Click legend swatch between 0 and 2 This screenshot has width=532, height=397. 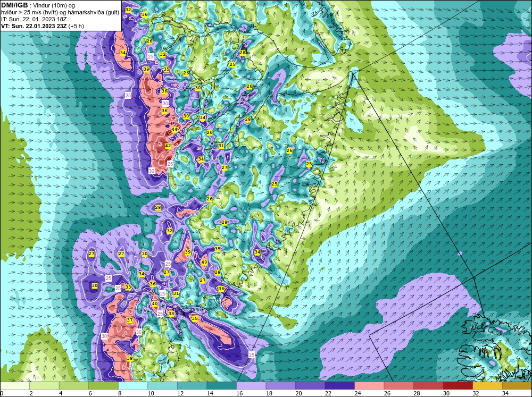[15, 385]
